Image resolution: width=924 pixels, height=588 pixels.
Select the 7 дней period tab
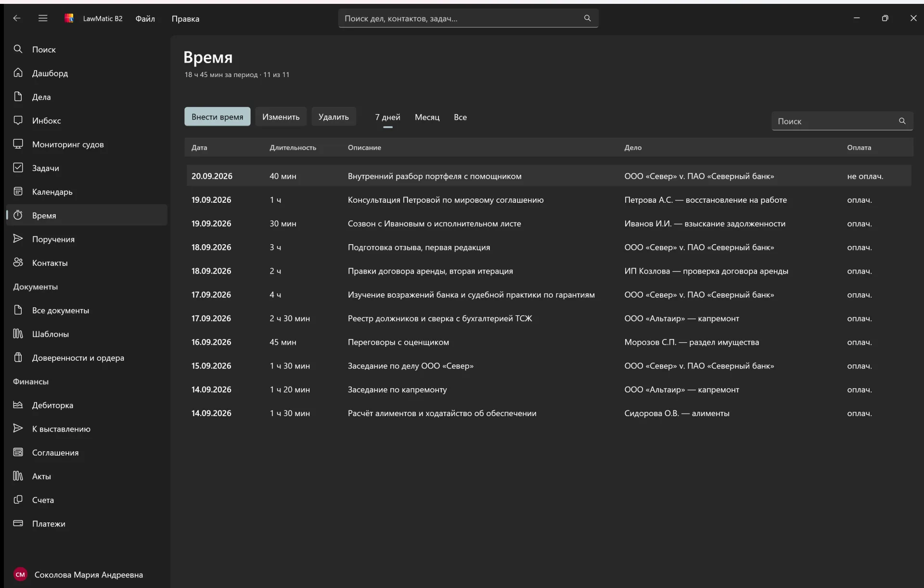click(387, 117)
